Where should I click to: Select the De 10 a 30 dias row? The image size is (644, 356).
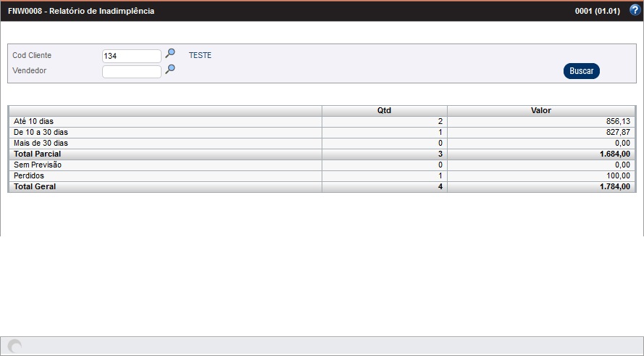(41, 133)
